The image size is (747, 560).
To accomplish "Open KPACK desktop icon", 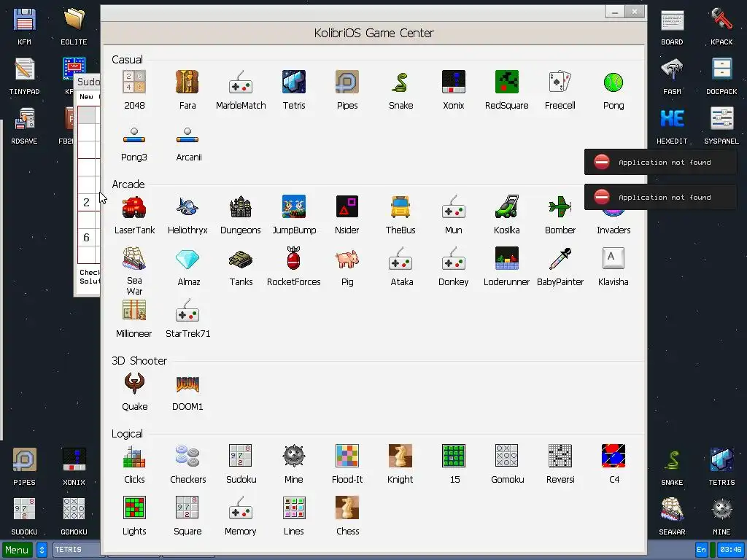I will click(721, 26).
